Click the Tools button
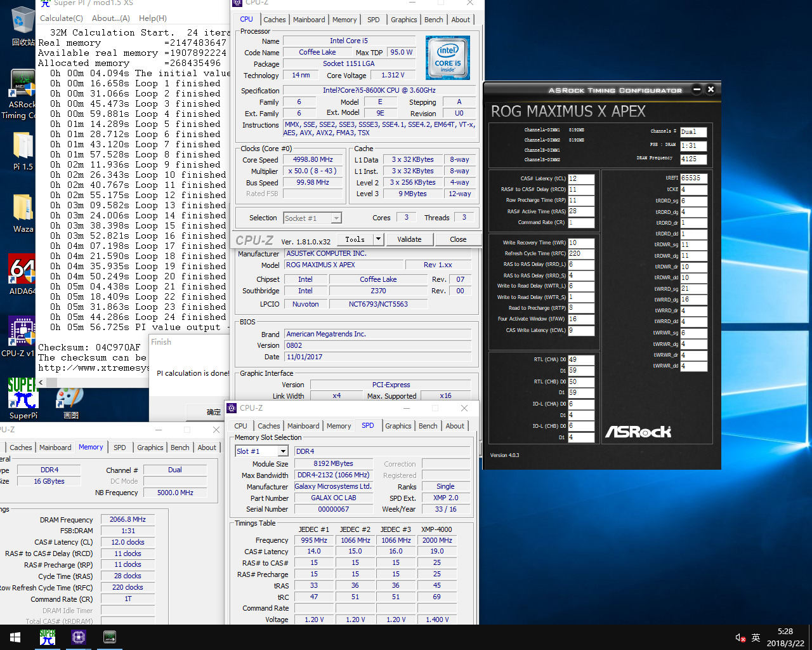Screen dimensions: 812x650 pyautogui.click(x=355, y=239)
